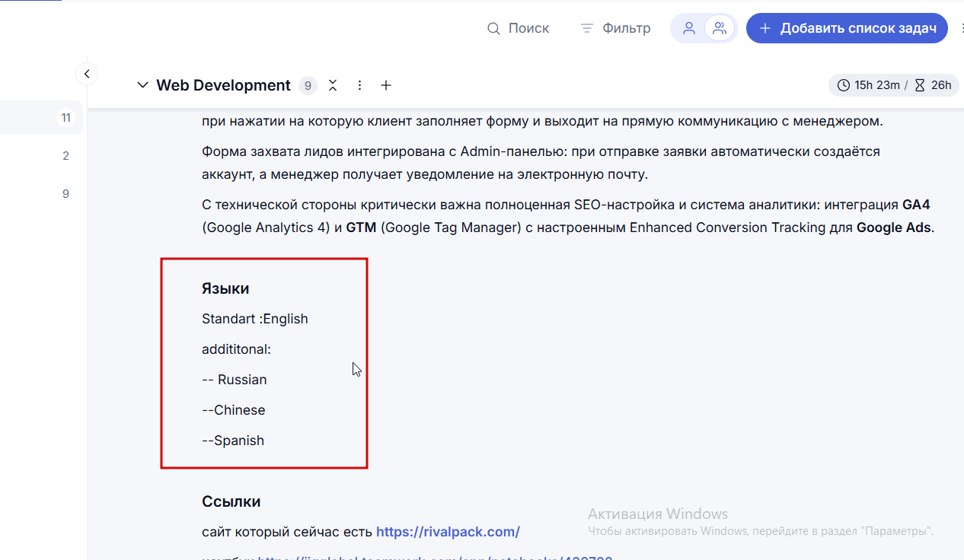The image size is (964, 560).
Task: Select sidebar item with count 11
Action: point(43,118)
